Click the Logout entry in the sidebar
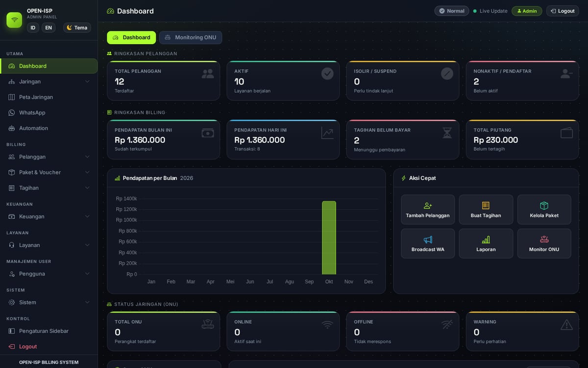The height and width of the screenshot is (368, 588). [49, 346]
